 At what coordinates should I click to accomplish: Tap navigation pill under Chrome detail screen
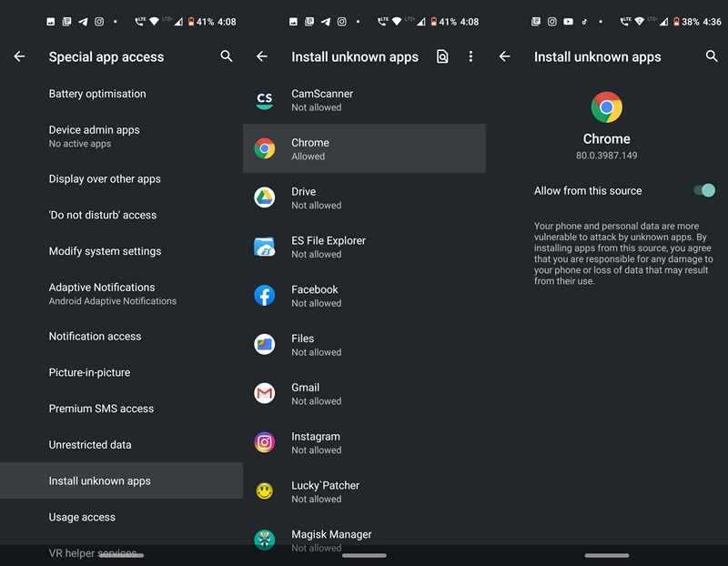606,555
